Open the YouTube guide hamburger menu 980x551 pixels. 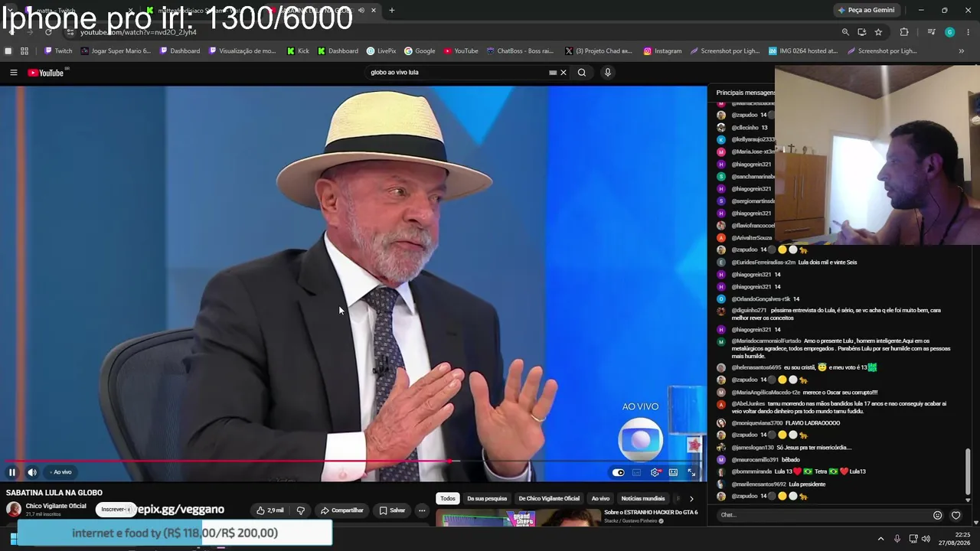[x=13, y=73]
